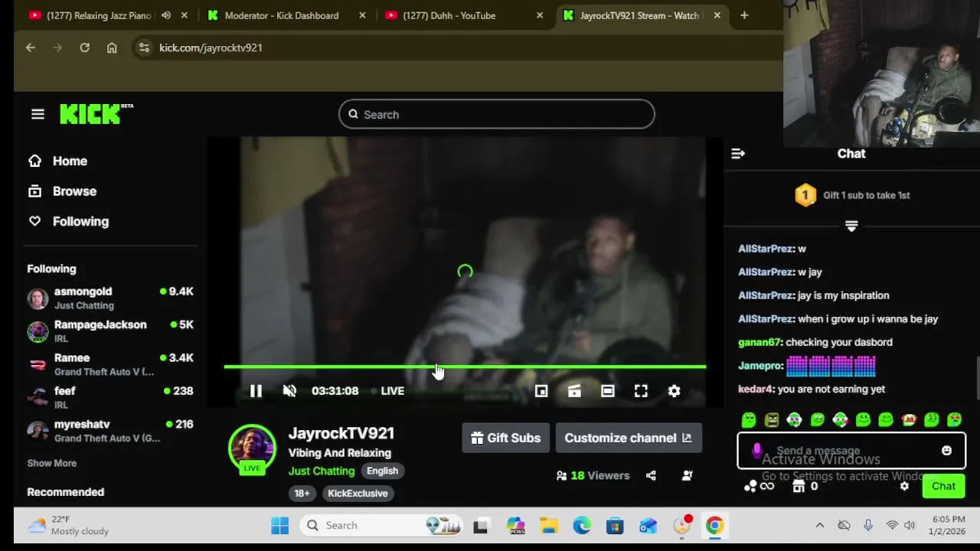
Task: Go back in browser
Action: coord(31,47)
